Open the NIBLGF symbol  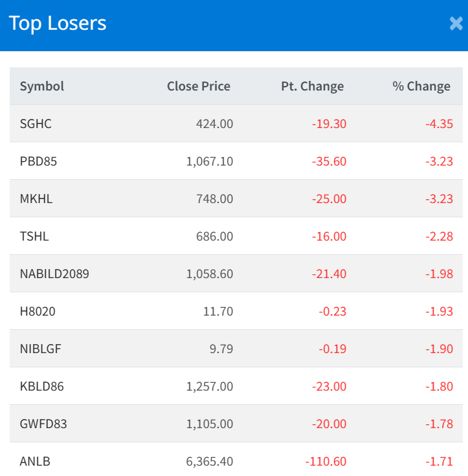click(x=40, y=349)
